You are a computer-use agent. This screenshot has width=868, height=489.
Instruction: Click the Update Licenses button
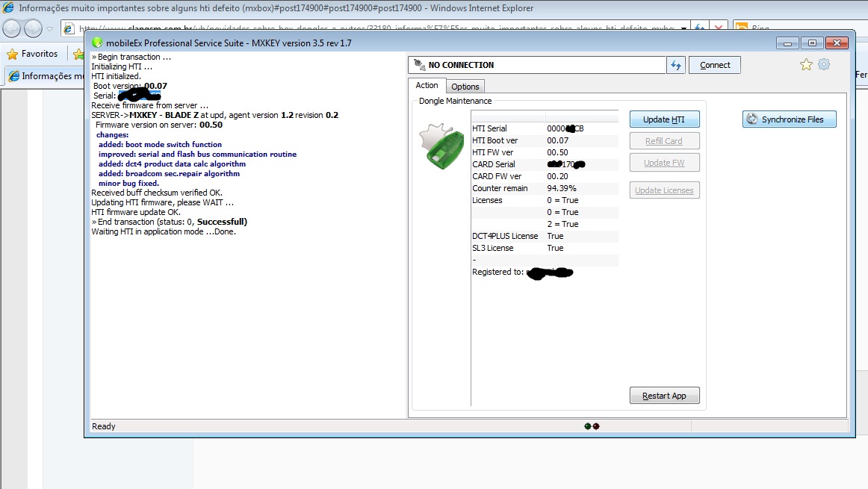(664, 190)
